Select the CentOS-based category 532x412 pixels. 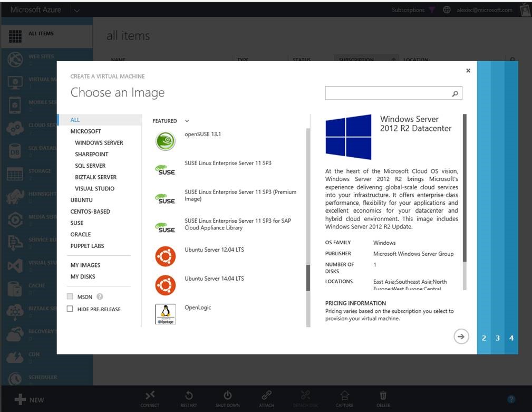[x=90, y=212]
